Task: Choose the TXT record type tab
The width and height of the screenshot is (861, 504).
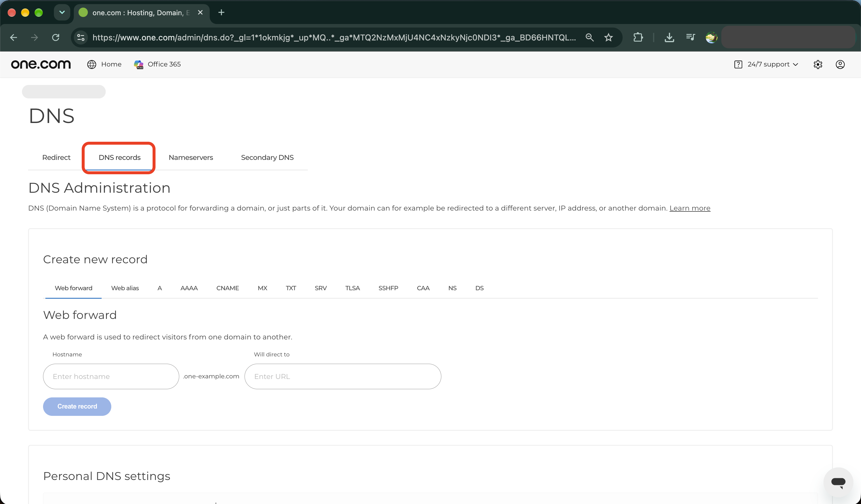Action: coord(291,288)
